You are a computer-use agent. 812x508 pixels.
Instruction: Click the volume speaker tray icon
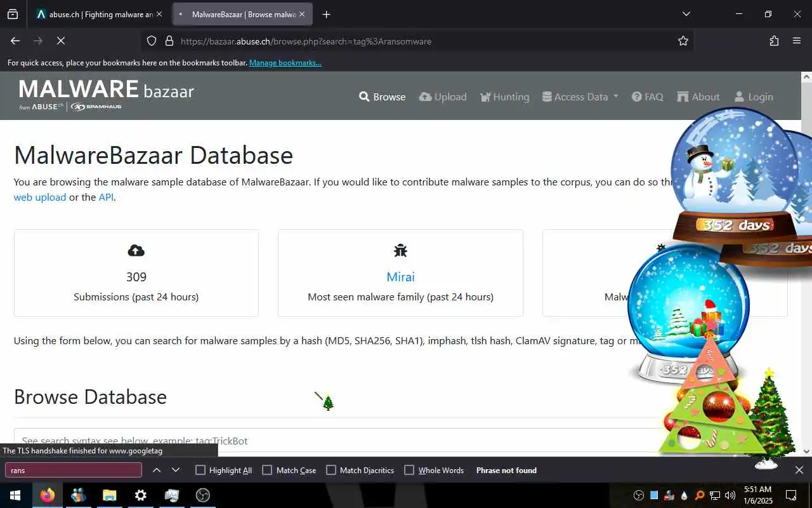[730, 495]
